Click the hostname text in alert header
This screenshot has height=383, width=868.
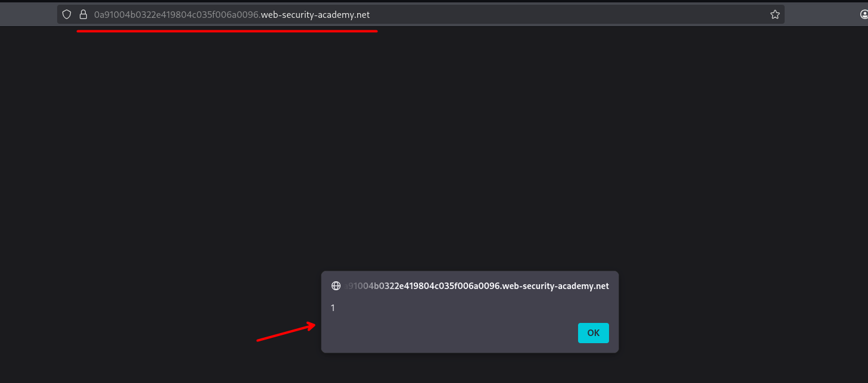click(x=476, y=286)
